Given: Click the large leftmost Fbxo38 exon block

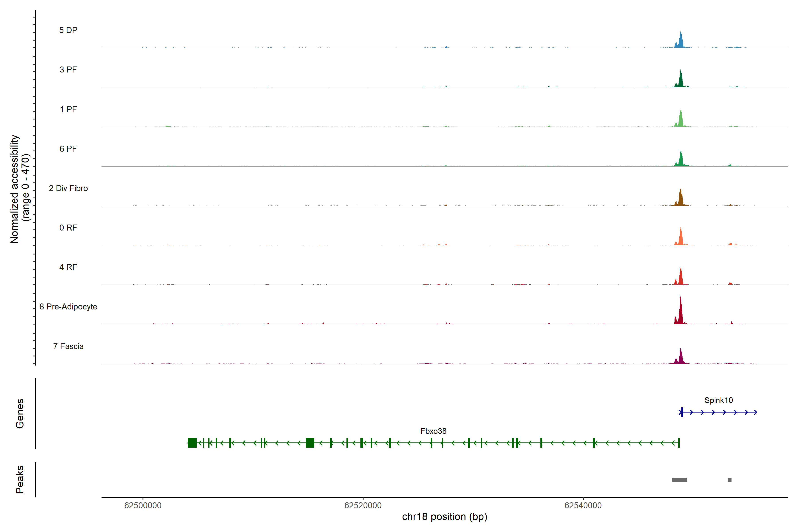Looking at the screenshot, I should 192,443.
